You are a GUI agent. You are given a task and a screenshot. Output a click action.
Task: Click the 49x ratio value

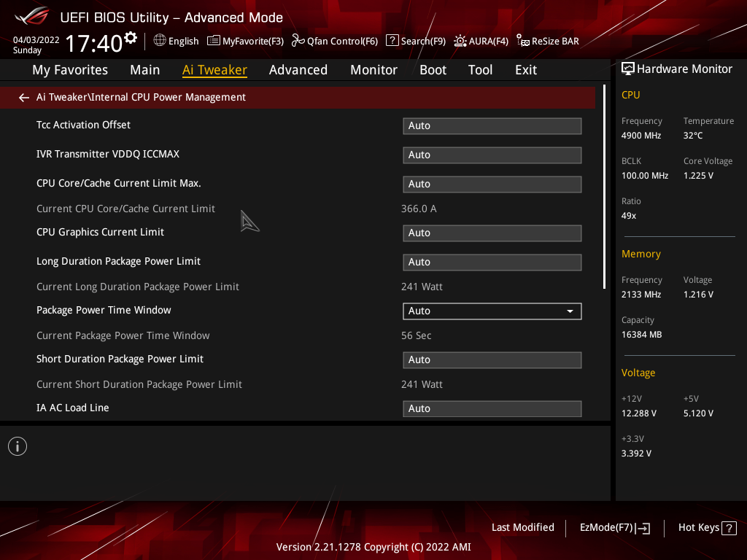629,216
